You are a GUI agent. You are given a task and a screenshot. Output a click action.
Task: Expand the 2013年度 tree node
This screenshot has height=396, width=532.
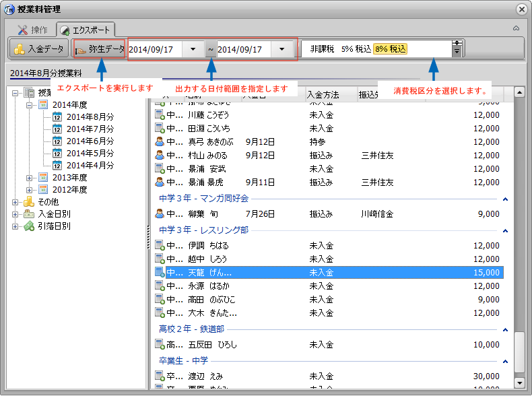[30, 178]
